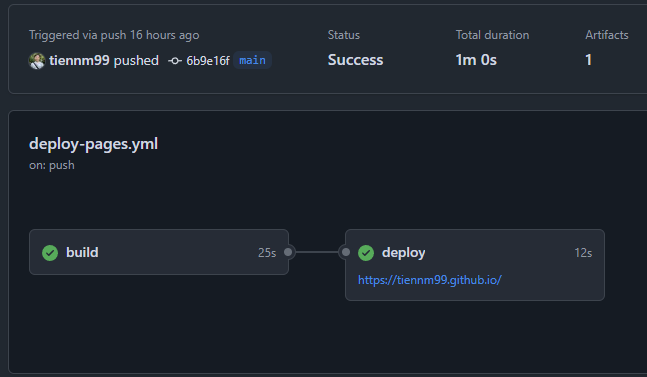This screenshot has width=647, height=377.
Task: Open the deploy job details
Action: (x=475, y=265)
